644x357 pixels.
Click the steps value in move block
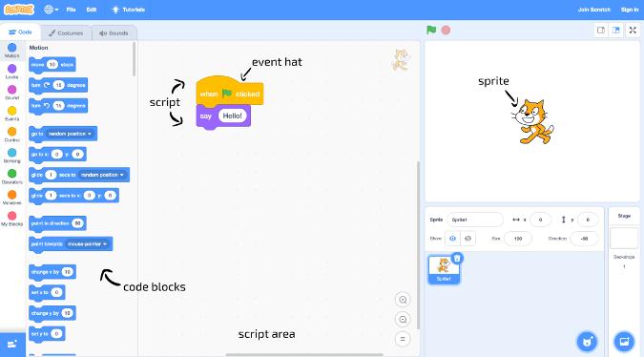[x=52, y=65]
